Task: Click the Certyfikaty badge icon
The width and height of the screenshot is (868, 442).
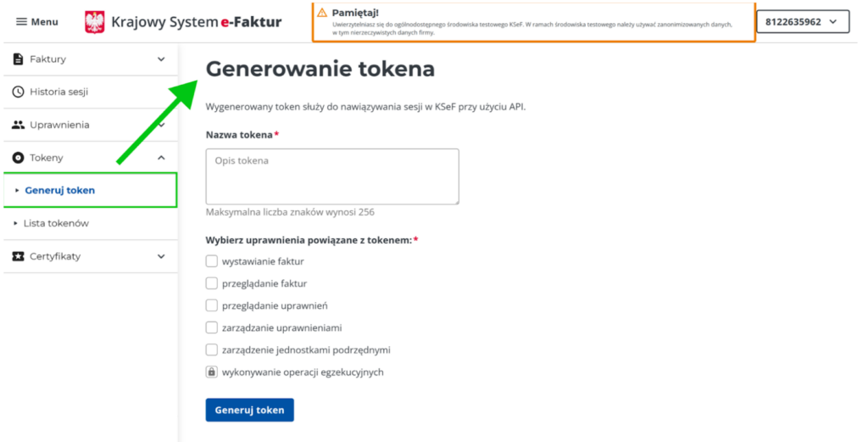Action: (x=19, y=256)
